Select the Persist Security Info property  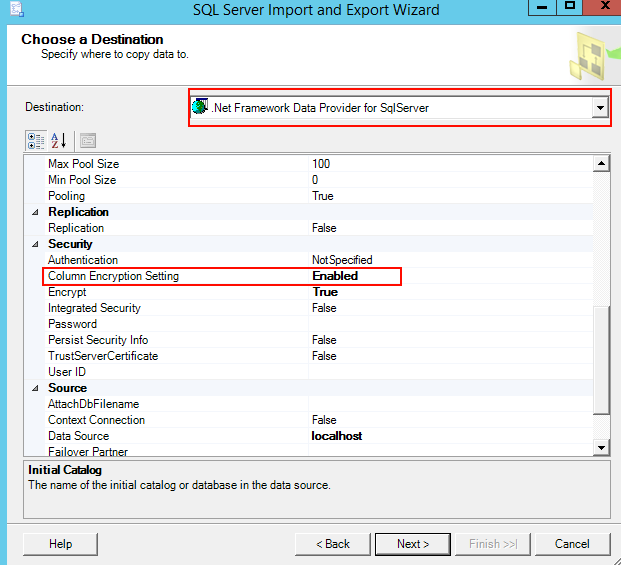[x=98, y=340]
